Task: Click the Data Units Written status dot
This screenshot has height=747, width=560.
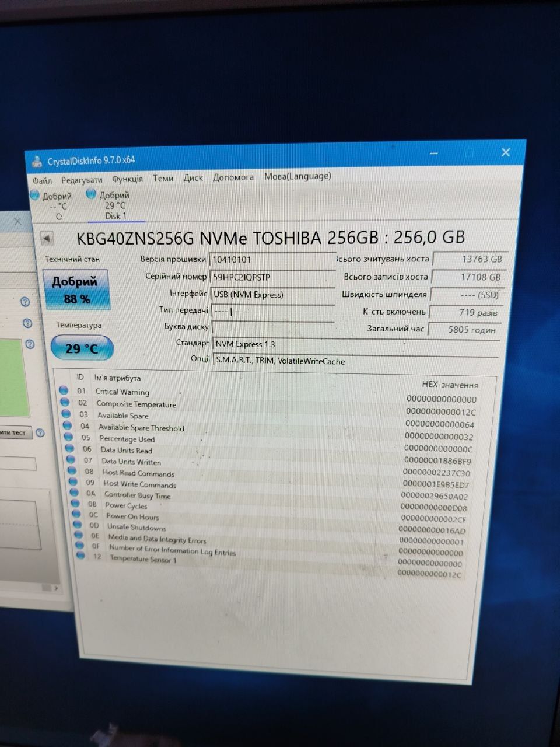Action: click(71, 460)
